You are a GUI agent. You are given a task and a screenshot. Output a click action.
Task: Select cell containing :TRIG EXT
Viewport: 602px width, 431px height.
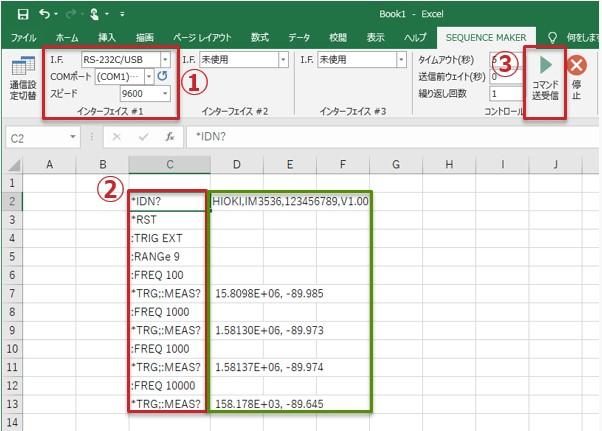(168, 238)
